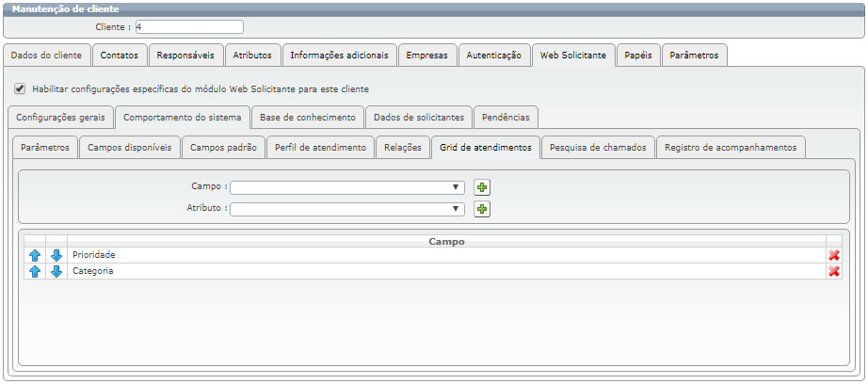This screenshot has width=868, height=384.
Task: Switch to the Pendências tab
Action: [x=506, y=118]
